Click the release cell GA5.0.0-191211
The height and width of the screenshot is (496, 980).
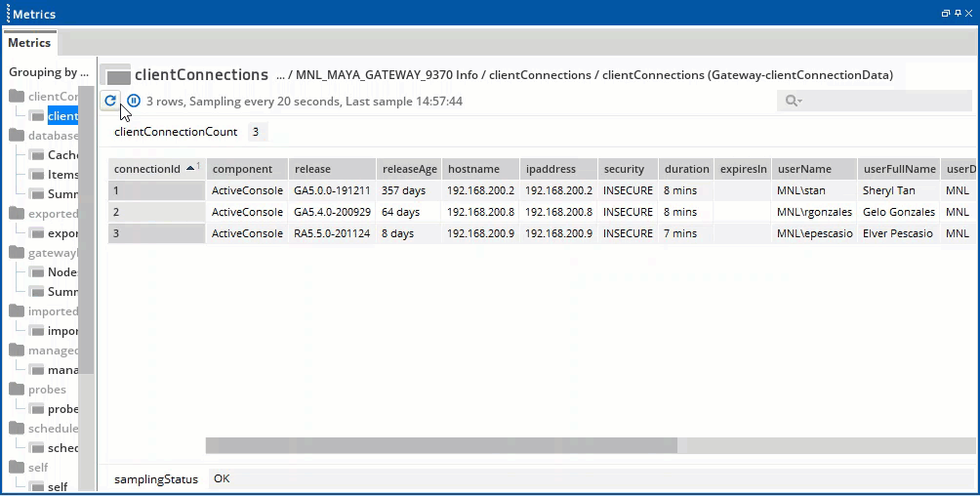(332, 190)
